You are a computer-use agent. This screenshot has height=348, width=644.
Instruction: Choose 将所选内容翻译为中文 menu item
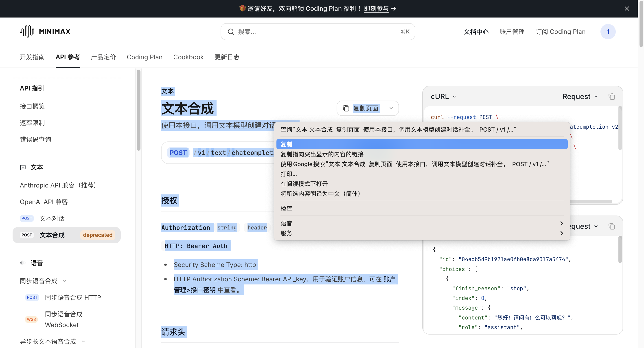coord(422,194)
